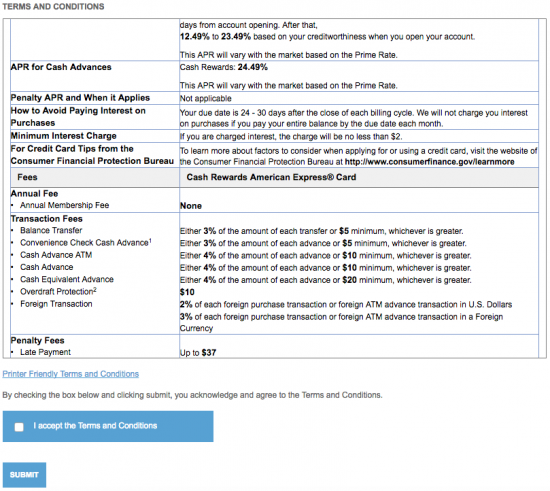Click the 'I accept the Terms and Conditions' label
The width and height of the screenshot is (550, 491).
point(95,425)
